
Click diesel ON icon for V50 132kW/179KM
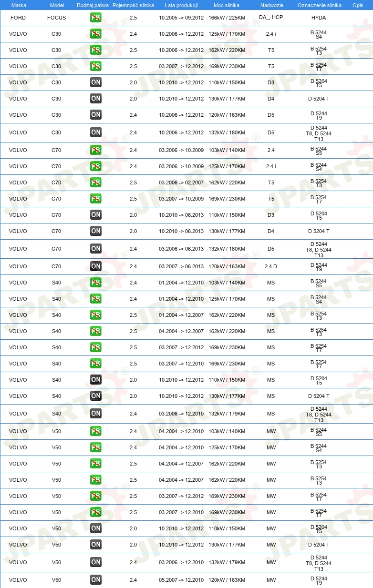click(96, 562)
